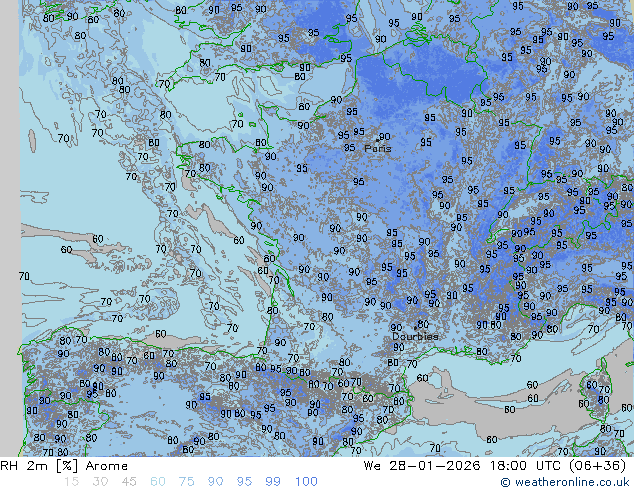
Task: Pick the 95 value in legend
Action: point(245,482)
